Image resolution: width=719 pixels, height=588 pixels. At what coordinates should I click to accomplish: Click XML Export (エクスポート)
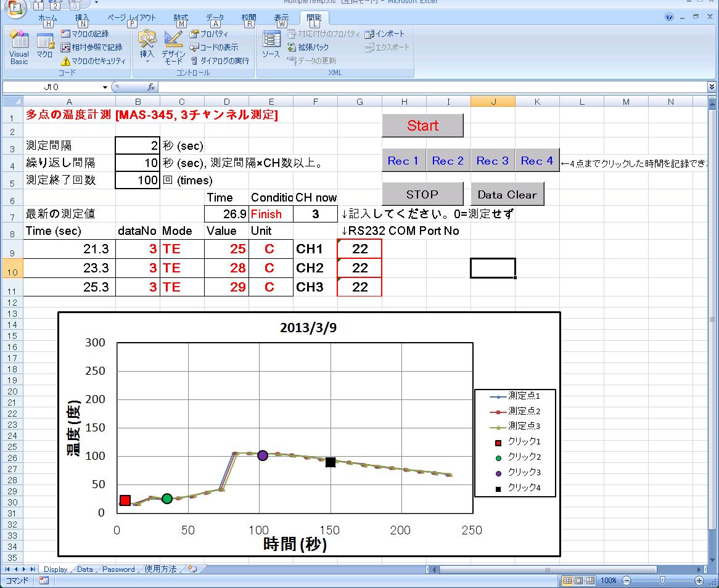click(387, 47)
